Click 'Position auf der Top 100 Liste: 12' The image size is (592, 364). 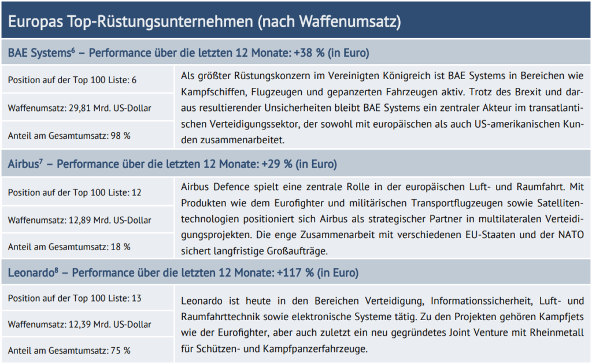pyautogui.click(x=75, y=192)
